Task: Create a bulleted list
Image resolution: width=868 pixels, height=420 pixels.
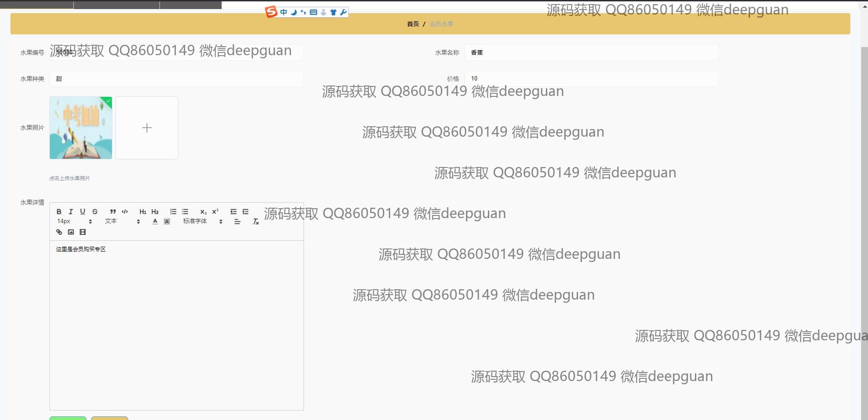Action: [185, 211]
